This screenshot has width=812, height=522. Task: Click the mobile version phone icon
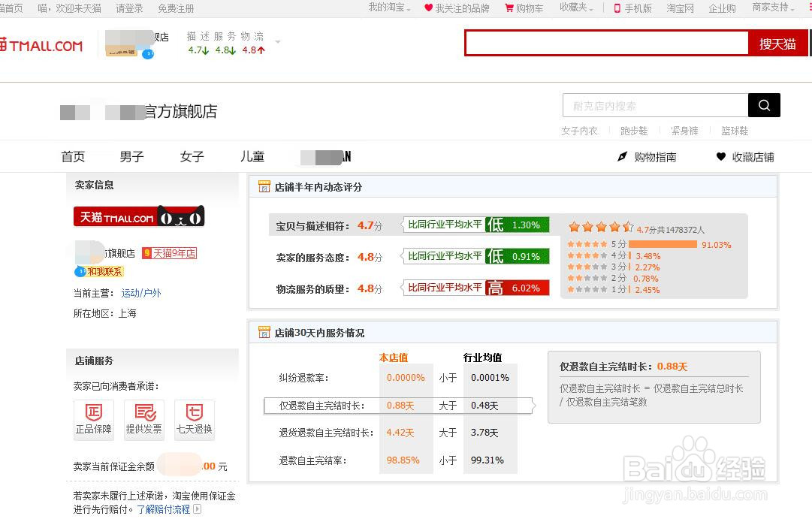coord(617,8)
